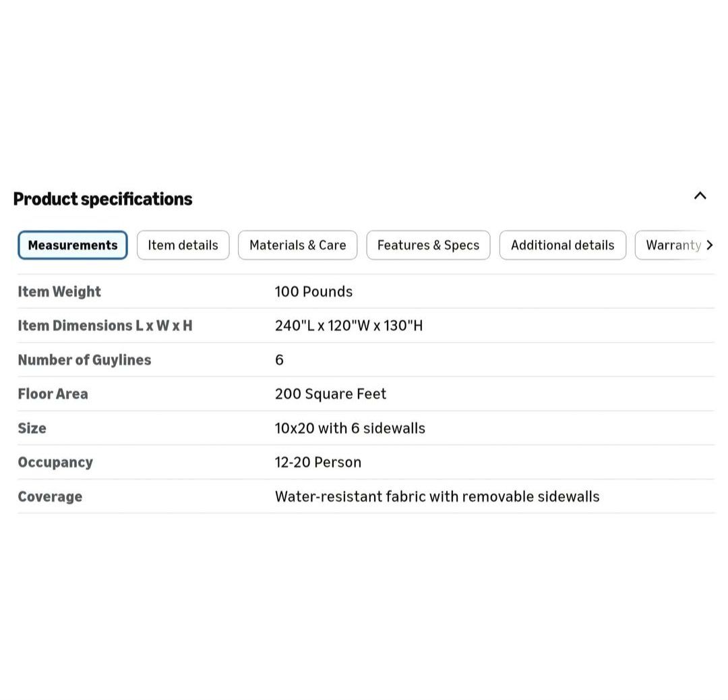Click the Item Weight row label
The height and width of the screenshot is (700, 728).
pos(59,291)
